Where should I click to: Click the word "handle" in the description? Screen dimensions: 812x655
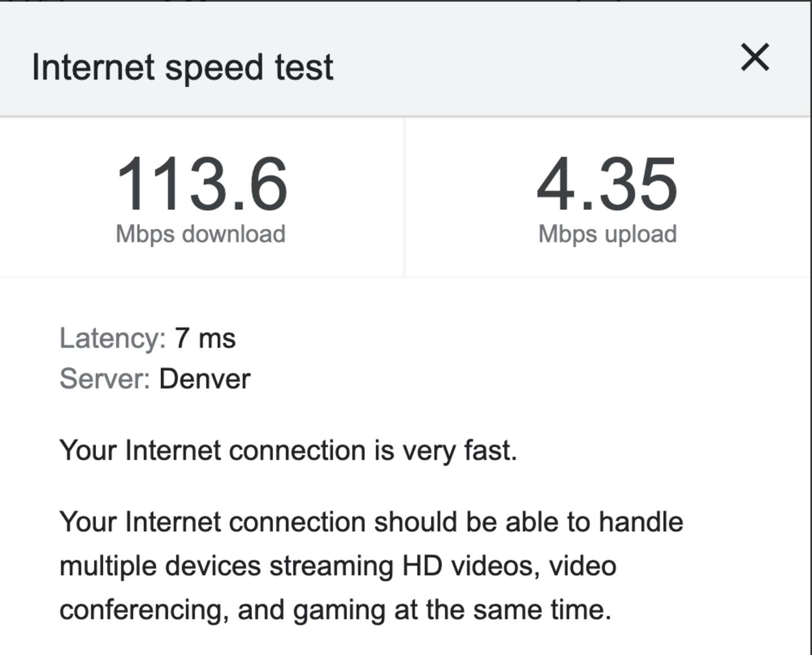point(641,522)
